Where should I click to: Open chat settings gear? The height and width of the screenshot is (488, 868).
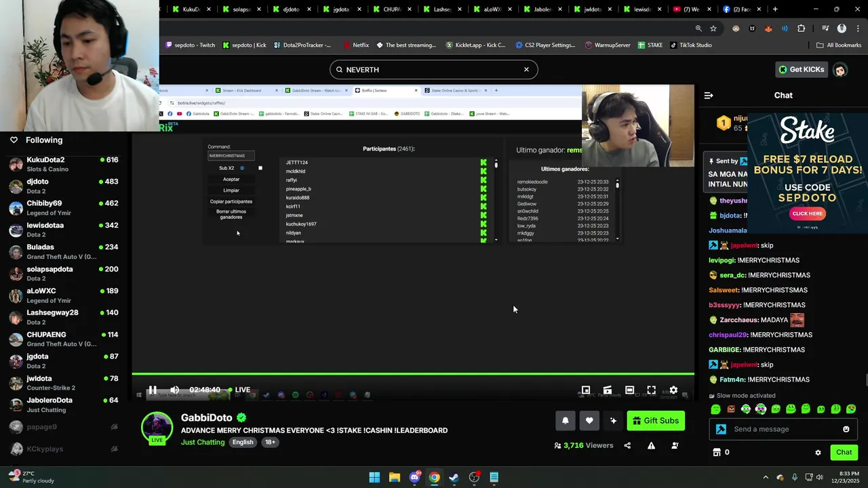(818, 452)
